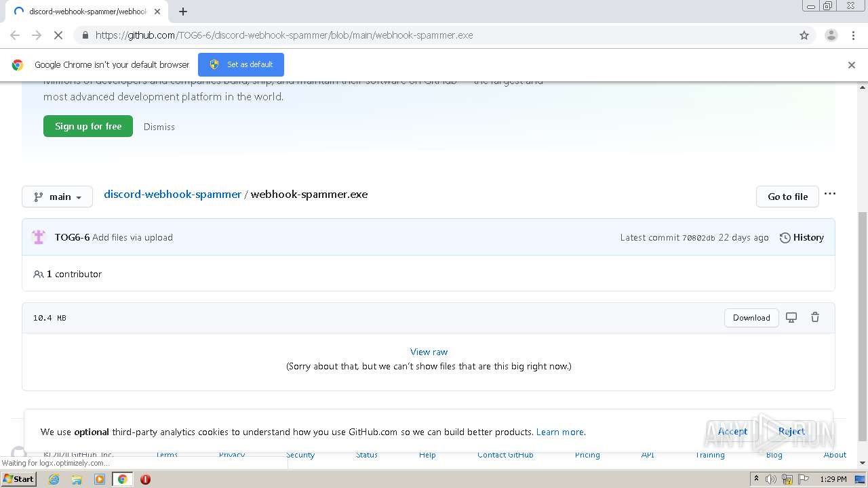The height and width of the screenshot is (488, 868).
Task: Open the Contact GitHub footer link
Action: click(505, 455)
